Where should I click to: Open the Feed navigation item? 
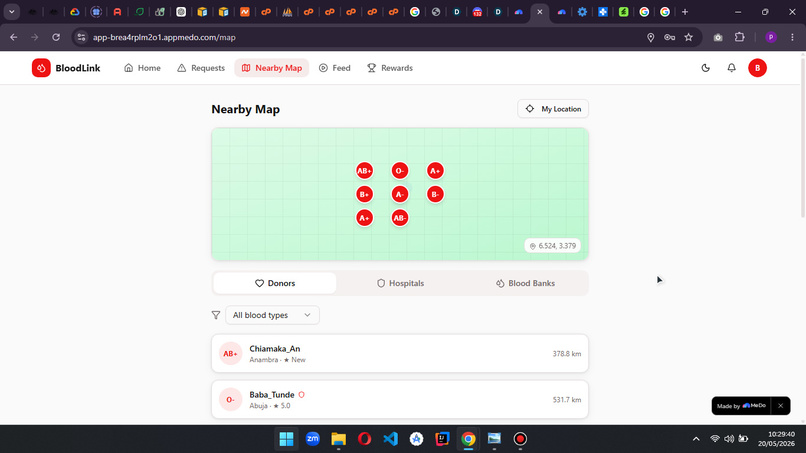point(335,68)
